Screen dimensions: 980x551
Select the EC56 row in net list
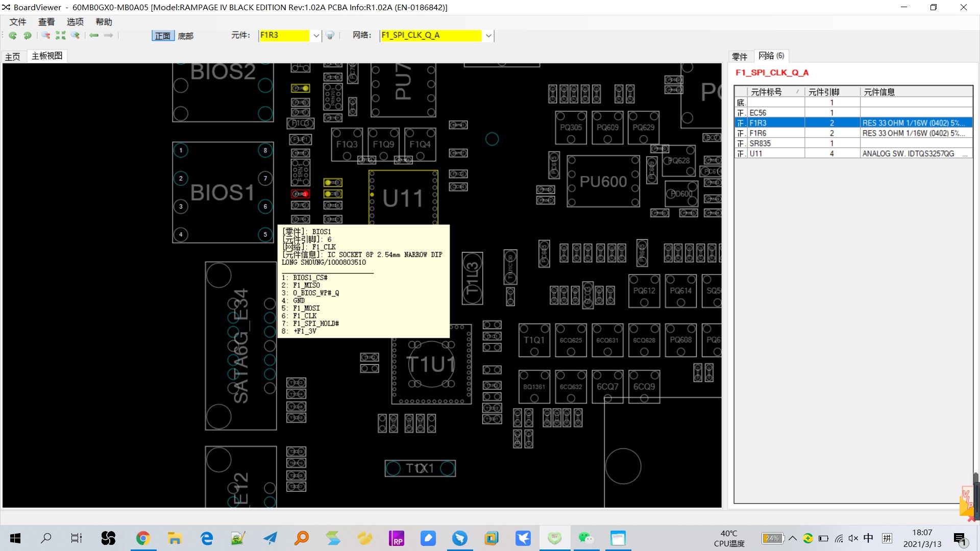853,113
